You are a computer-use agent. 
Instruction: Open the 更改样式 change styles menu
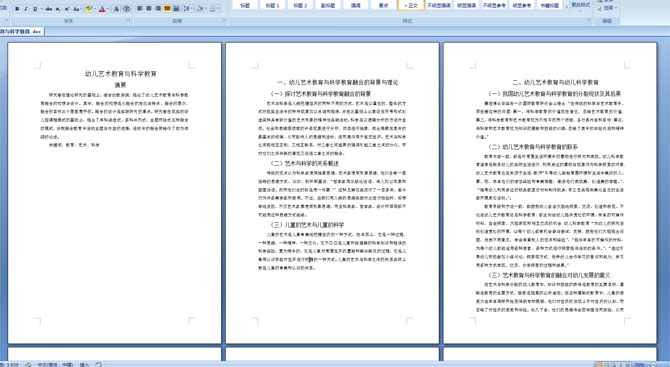(x=580, y=5)
